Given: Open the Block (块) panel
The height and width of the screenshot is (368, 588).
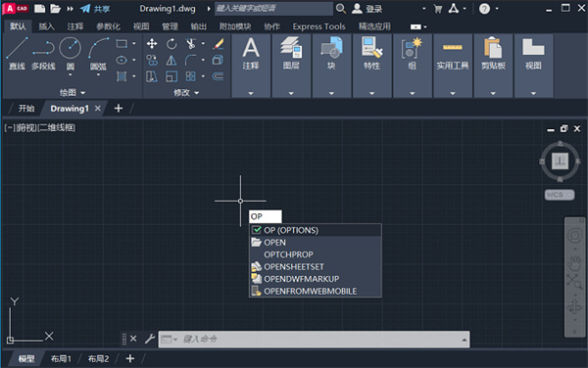Looking at the screenshot, I should click(331, 66).
